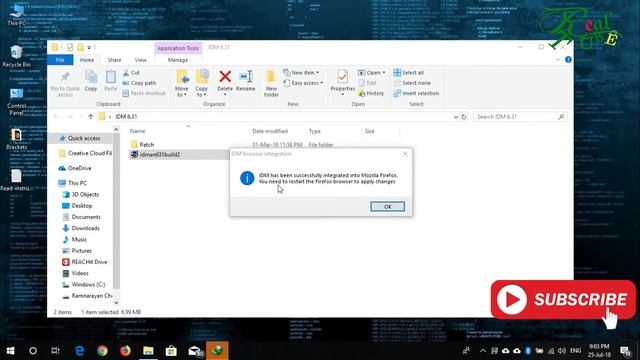Click the Back navigation arrow
The height and width of the screenshot is (360, 640).
56,117
